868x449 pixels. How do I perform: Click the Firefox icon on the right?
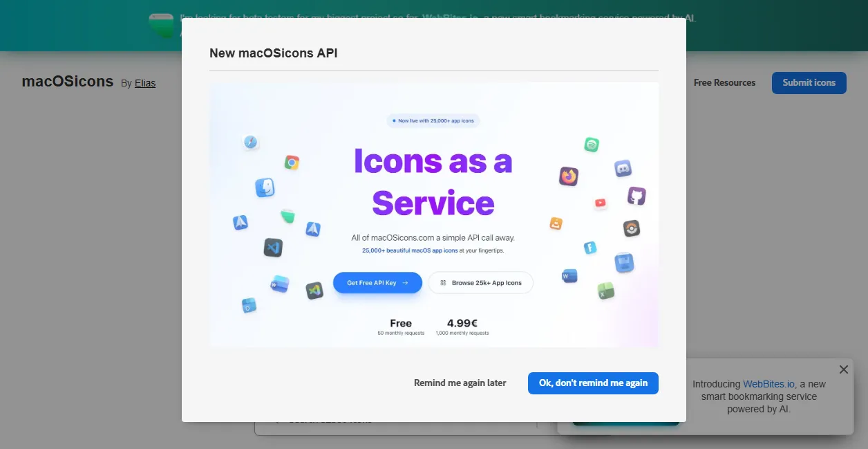pos(569,176)
